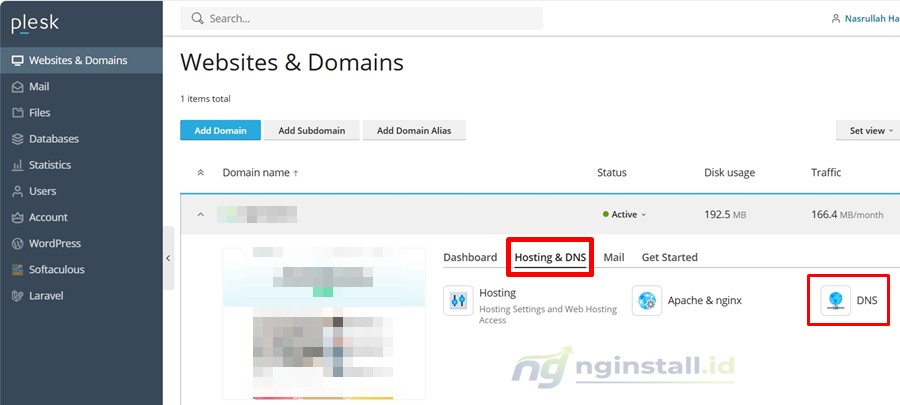Click the website preview thumbnail
The image size is (900, 405).
pyautogui.click(x=324, y=324)
